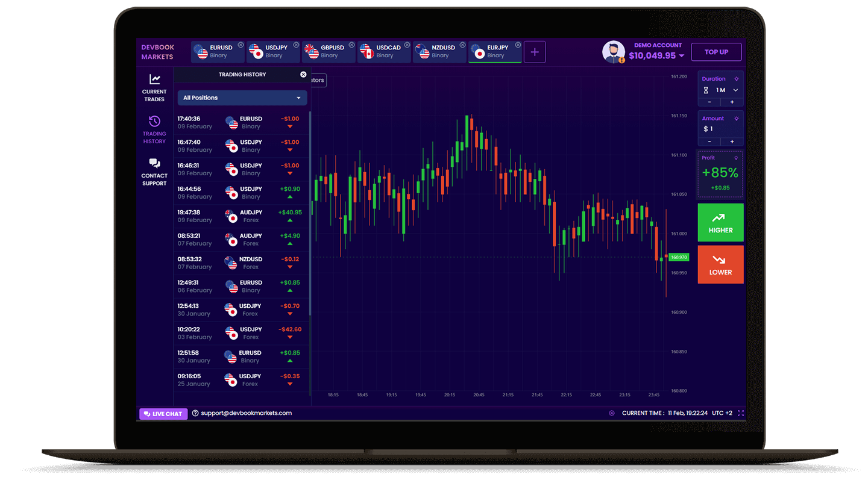Switch to the USDCAD Binary tab
Screen dimensions: 868x495
384,52
